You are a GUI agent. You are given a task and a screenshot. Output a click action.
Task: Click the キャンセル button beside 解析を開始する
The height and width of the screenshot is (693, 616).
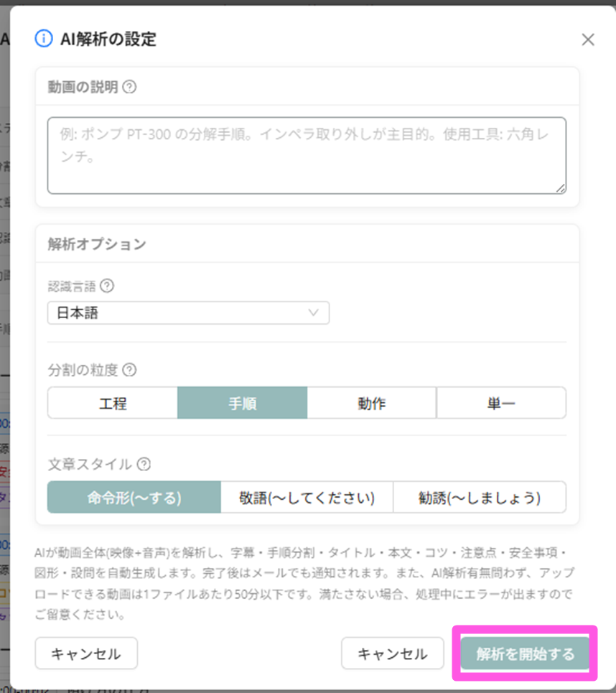(x=393, y=654)
